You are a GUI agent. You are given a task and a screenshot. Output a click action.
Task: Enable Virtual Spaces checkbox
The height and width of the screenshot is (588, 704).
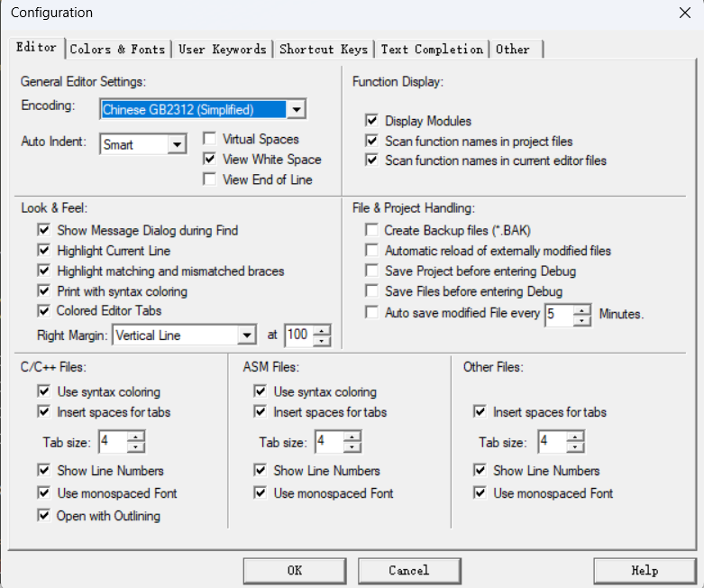tap(210, 138)
